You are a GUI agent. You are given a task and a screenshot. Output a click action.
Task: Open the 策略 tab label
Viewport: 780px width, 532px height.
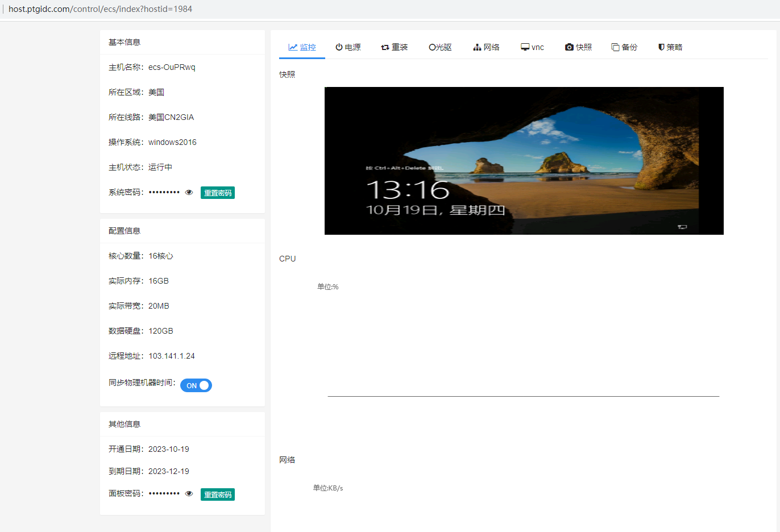[674, 47]
